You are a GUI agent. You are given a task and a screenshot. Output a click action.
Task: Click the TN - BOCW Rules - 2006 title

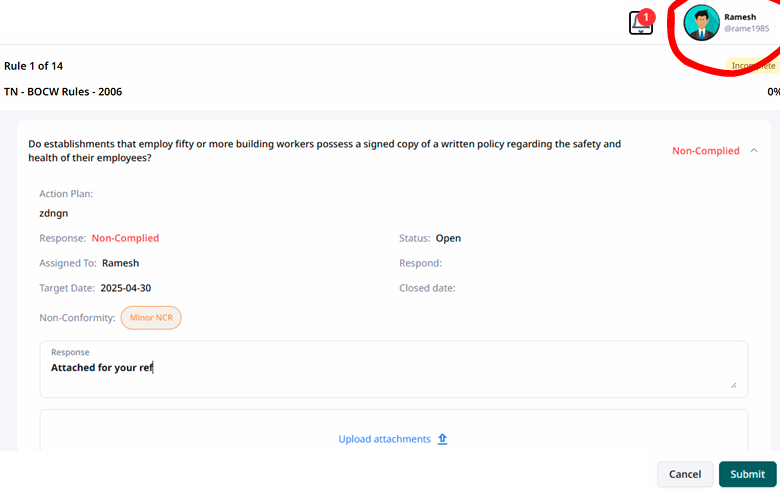tap(63, 92)
